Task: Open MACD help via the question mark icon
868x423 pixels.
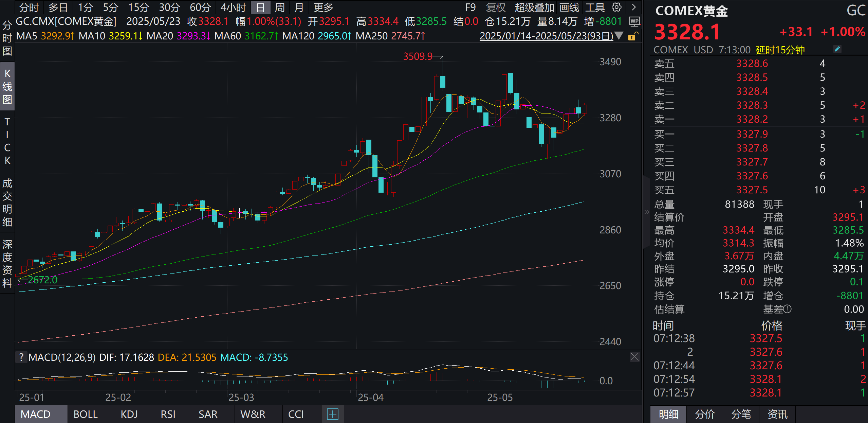Action: point(21,357)
